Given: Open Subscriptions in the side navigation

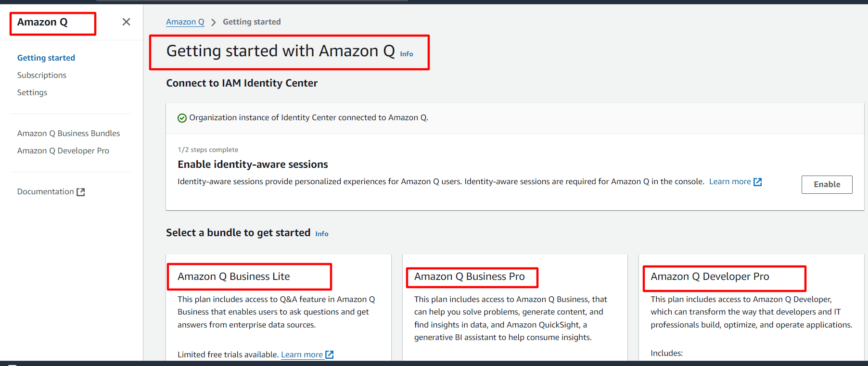Looking at the screenshot, I should pyautogui.click(x=42, y=75).
